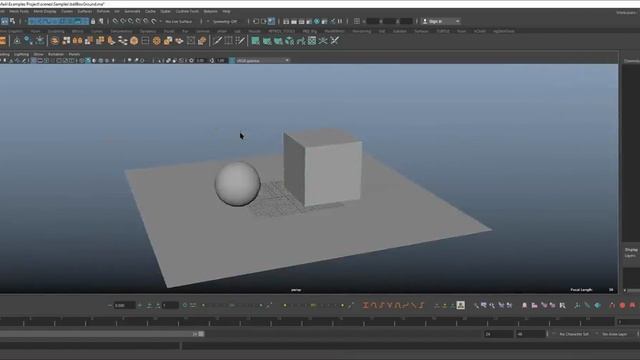This screenshot has width=640, height=360.
Task: Click the time slider ruler track
Action: [308, 322]
